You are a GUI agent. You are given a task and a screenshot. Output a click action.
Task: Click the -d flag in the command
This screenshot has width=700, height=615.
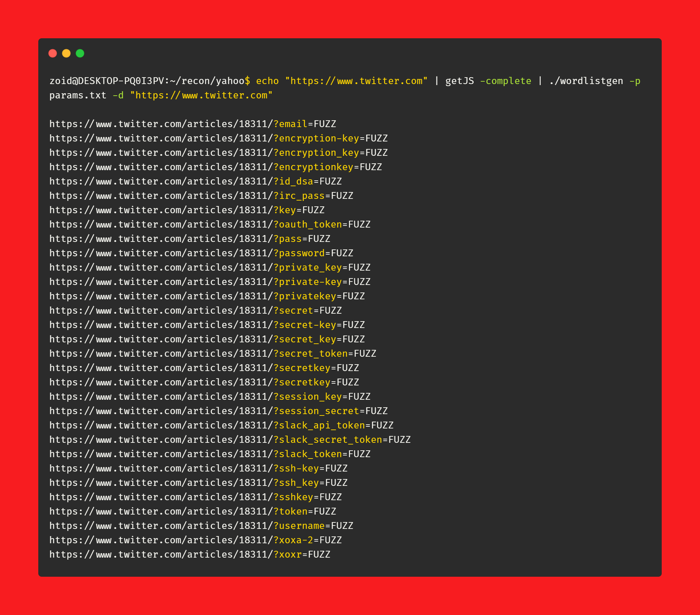(118, 96)
